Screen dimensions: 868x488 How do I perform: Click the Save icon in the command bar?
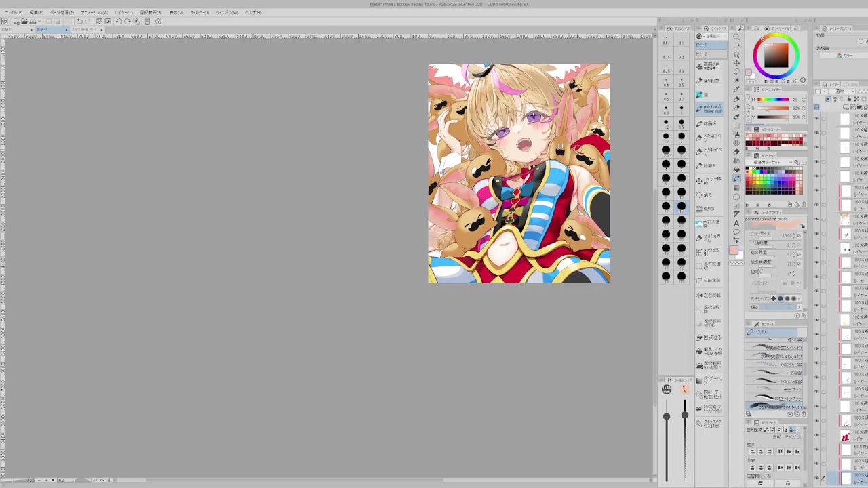click(x=32, y=22)
